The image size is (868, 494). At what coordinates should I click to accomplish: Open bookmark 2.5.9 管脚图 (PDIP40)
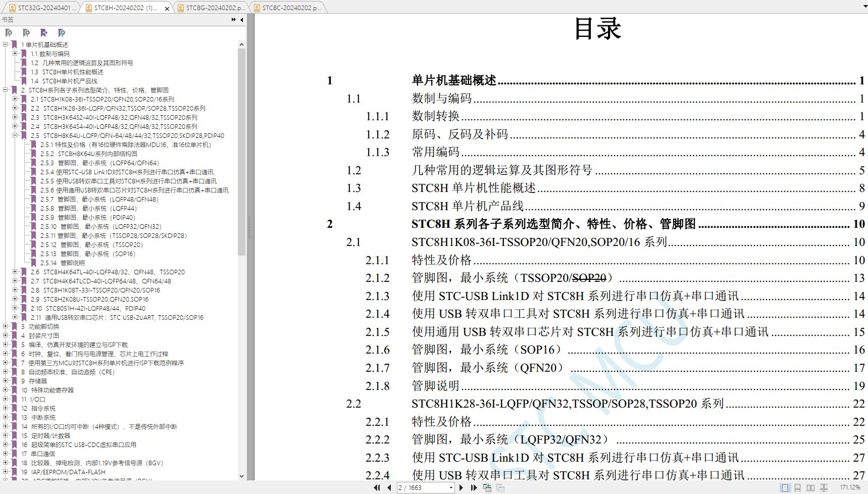tap(88, 218)
